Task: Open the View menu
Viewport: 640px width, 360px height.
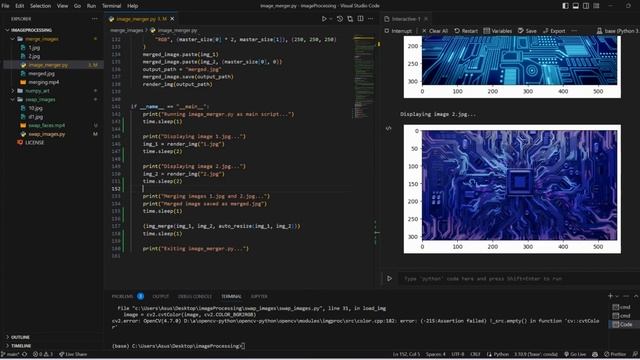Action: coord(62,6)
